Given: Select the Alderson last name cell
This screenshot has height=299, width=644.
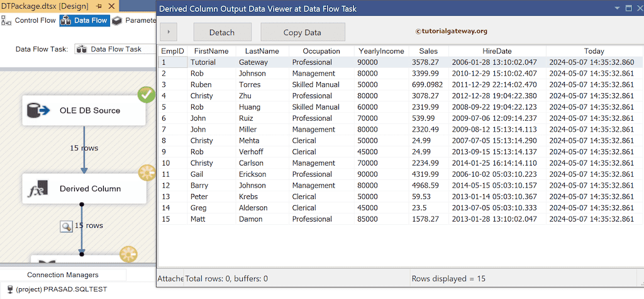Looking at the screenshot, I should click(x=262, y=208).
